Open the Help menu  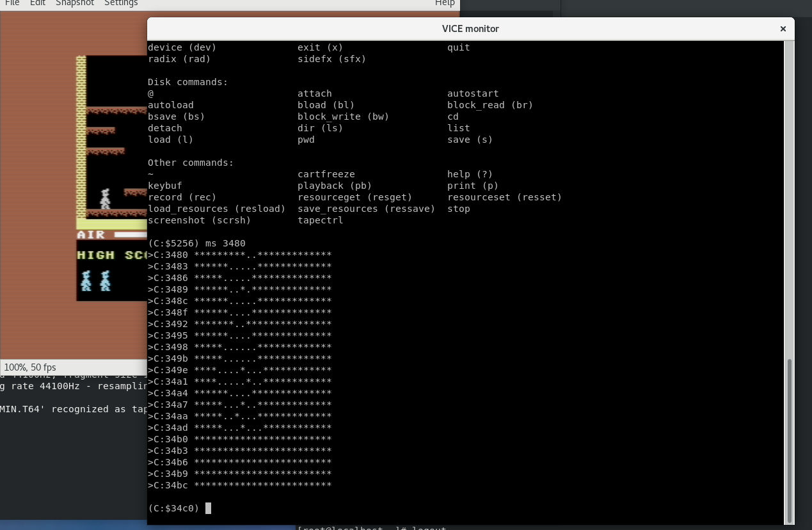445,3
